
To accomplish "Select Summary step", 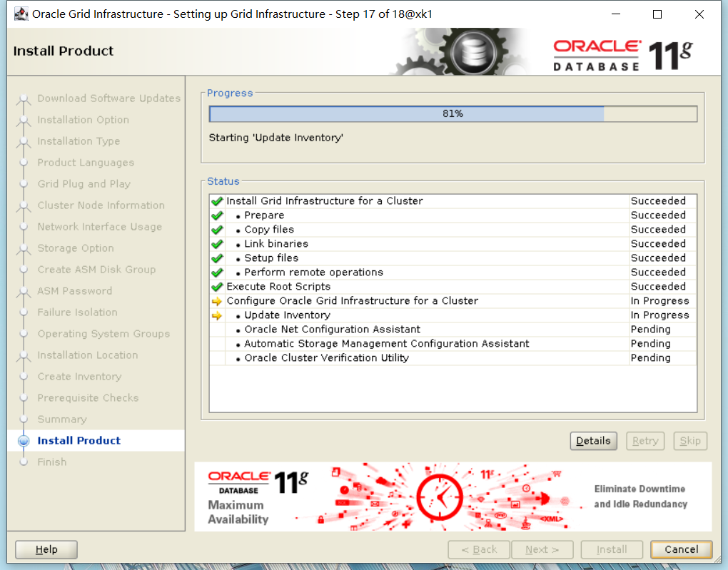I will coord(62,419).
